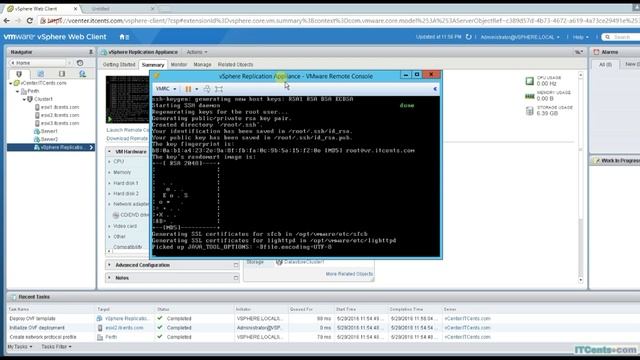The width and height of the screenshot is (640, 360).
Task: Open the Administrator@VSPHERE.LOCAL user dropdown
Action: (520, 37)
